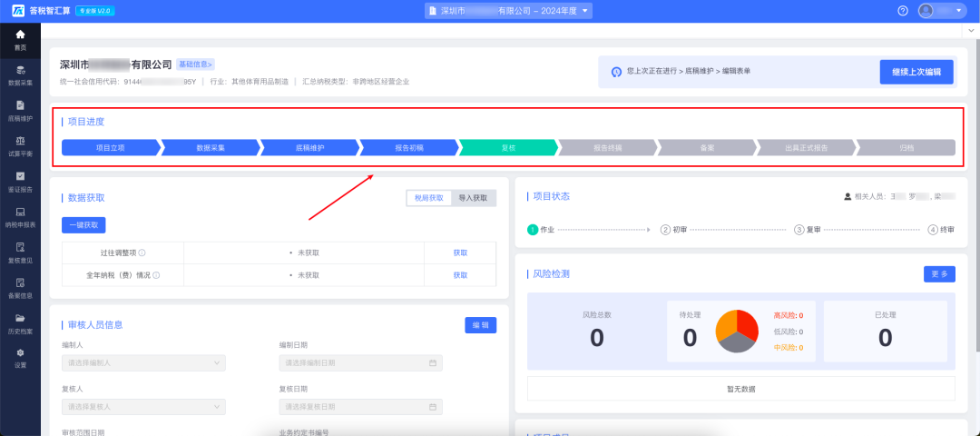
Task: Click the risk pie chart
Action: 737,332
